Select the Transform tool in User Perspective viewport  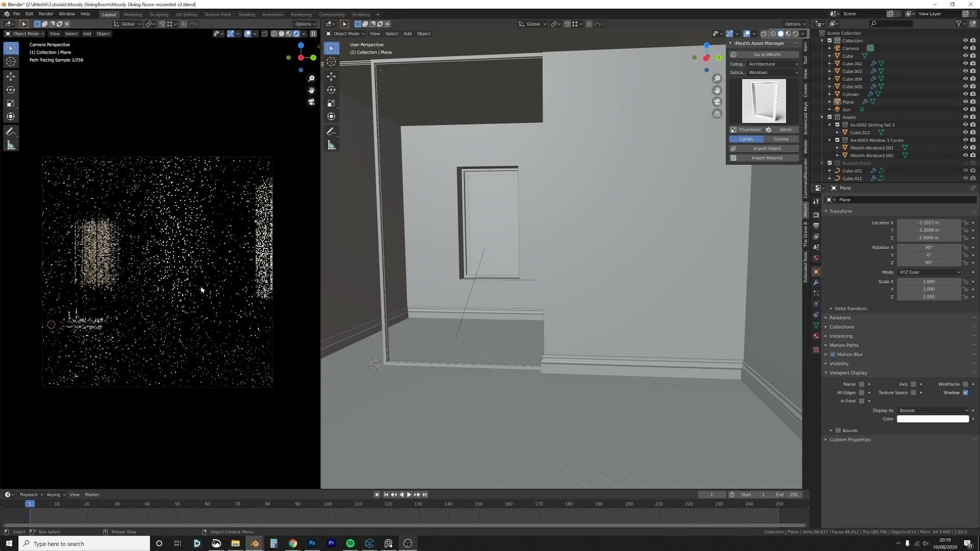click(x=331, y=116)
